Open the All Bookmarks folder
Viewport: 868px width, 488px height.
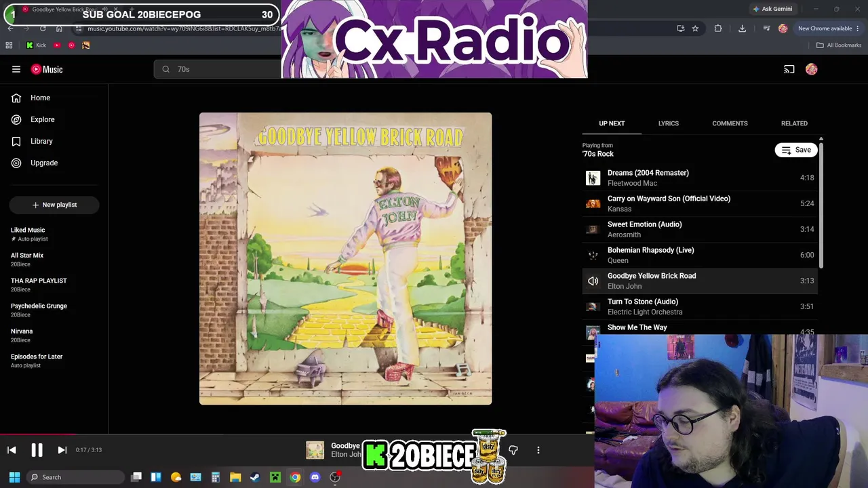click(x=839, y=45)
